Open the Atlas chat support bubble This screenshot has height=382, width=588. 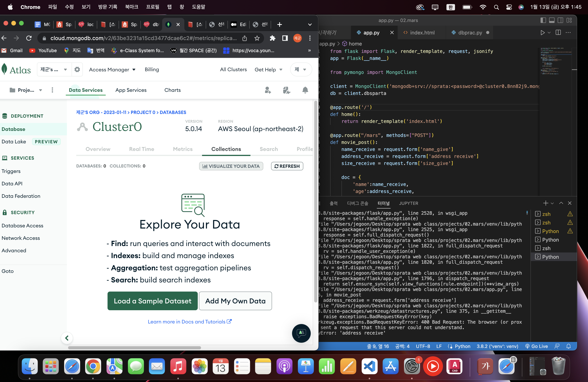[301, 333]
